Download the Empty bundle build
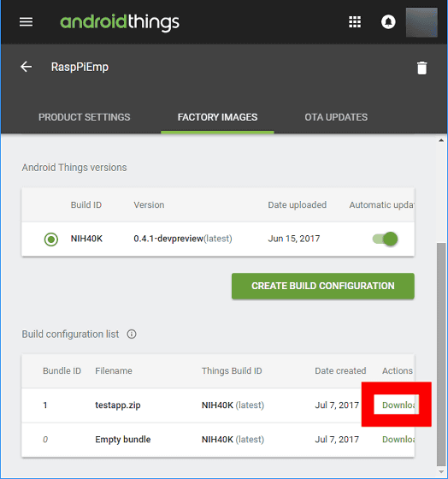448x479 pixels. [x=398, y=440]
